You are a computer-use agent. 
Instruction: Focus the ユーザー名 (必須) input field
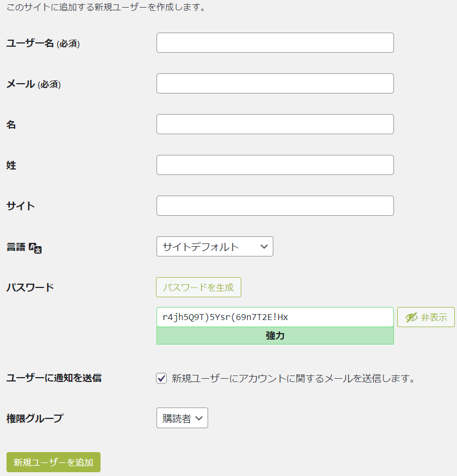(x=275, y=43)
